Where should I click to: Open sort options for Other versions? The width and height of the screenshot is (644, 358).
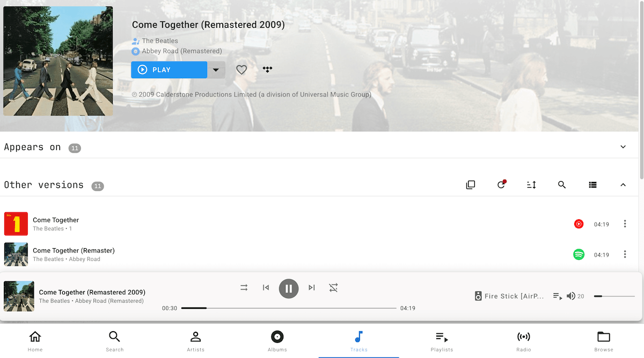click(x=531, y=185)
